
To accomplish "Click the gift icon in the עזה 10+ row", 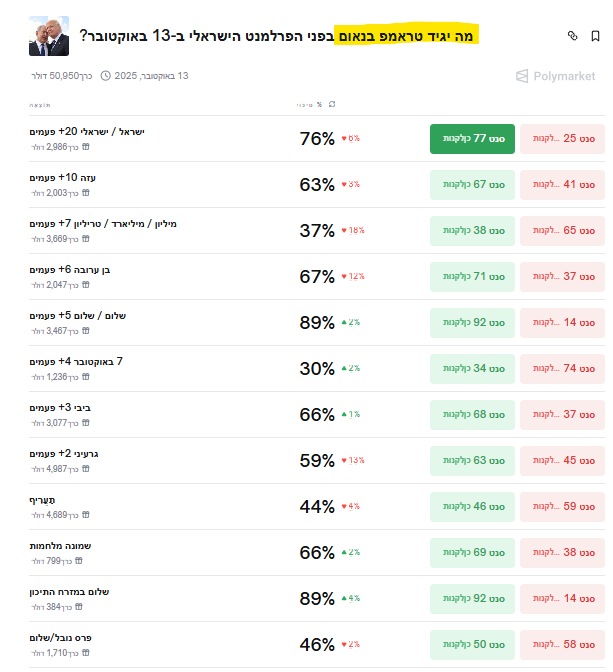I will tap(86, 193).
